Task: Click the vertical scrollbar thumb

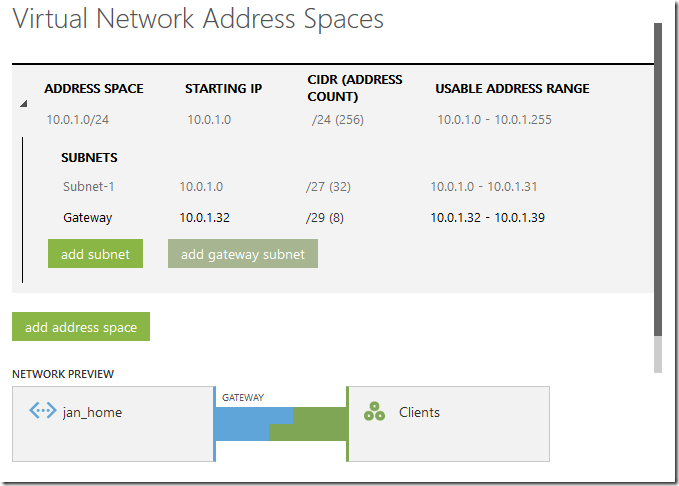Action: click(x=658, y=180)
